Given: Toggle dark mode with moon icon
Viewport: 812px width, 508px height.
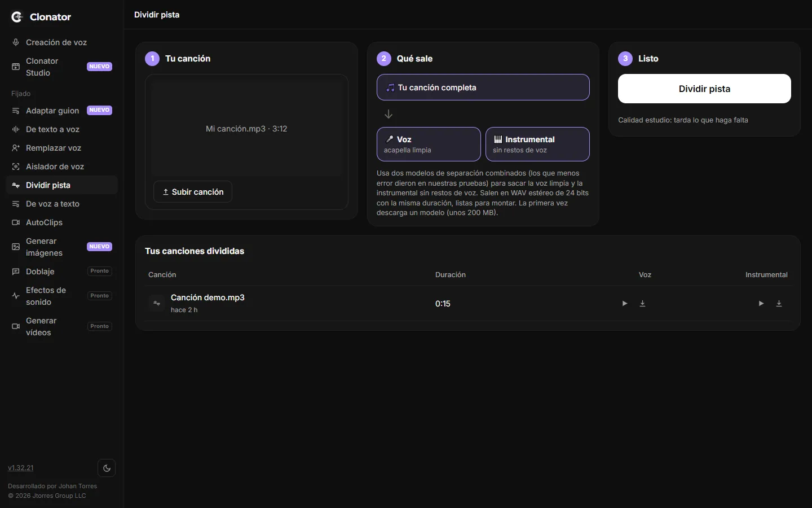Looking at the screenshot, I should [107, 468].
